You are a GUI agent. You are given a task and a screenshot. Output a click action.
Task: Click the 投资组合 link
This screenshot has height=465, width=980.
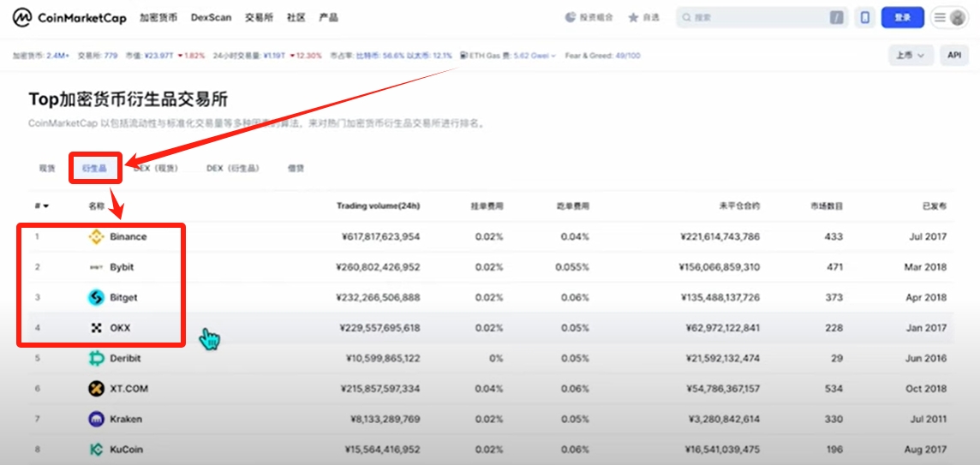tap(596, 17)
